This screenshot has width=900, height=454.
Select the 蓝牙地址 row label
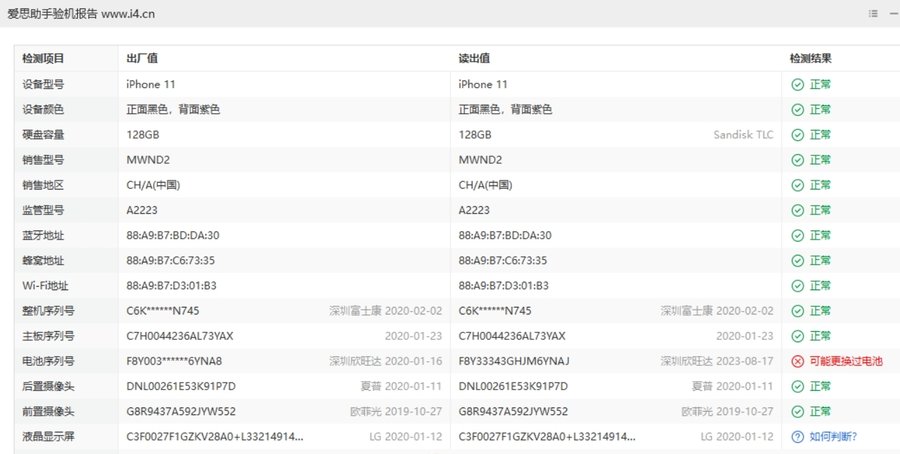click(43, 235)
